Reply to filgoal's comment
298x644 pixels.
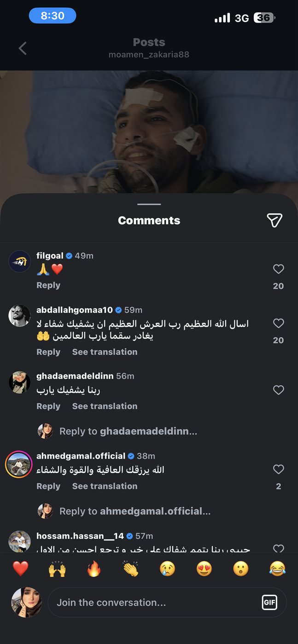[x=48, y=285]
